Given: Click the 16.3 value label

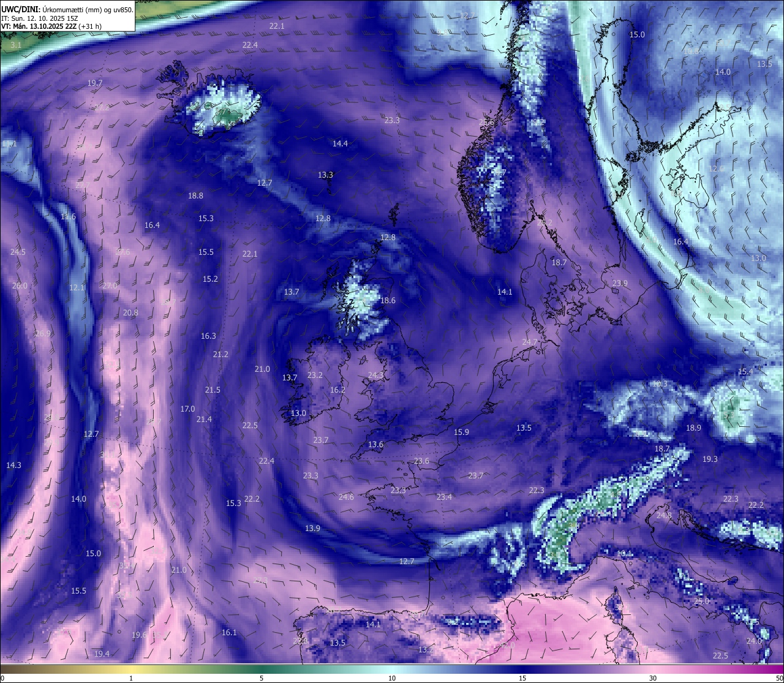Looking at the screenshot, I should 208,336.
